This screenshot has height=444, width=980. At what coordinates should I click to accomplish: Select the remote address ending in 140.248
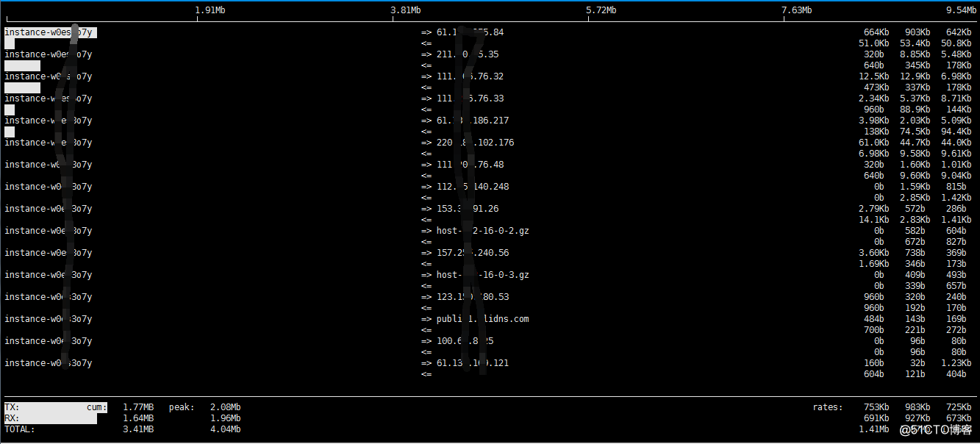tap(473, 187)
